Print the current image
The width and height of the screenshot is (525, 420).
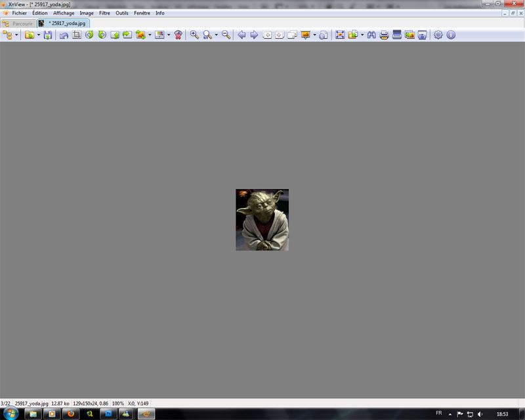[384, 35]
